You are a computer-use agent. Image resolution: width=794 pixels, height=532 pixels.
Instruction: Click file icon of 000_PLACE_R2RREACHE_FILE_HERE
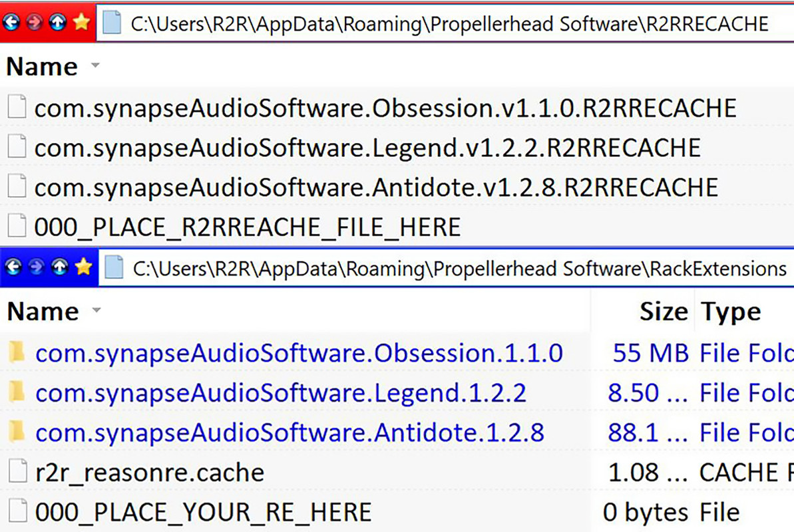tap(17, 225)
